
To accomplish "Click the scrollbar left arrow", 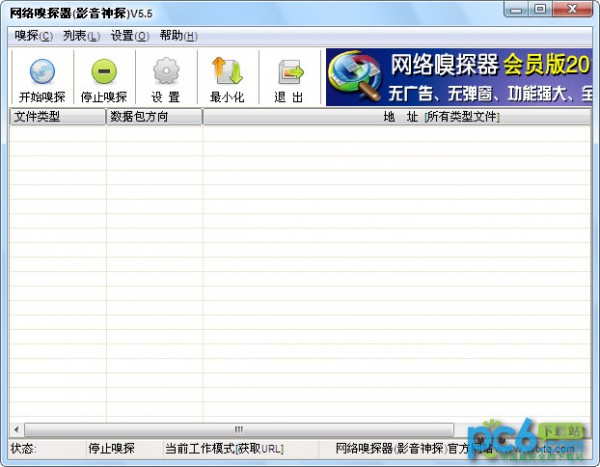I will pyautogui.click(x=16, y=429).
